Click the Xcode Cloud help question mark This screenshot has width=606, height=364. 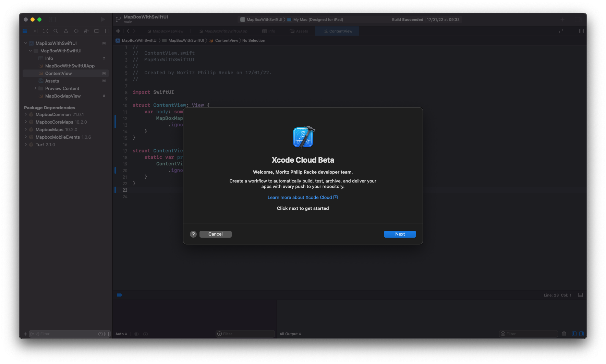coord(193,234)
